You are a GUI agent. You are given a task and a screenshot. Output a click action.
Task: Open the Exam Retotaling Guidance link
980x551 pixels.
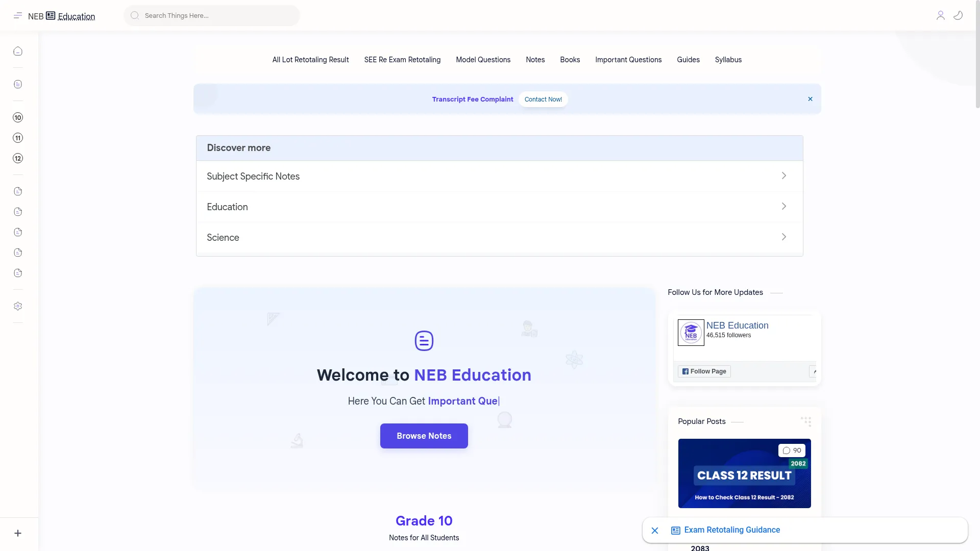[732, 530]
